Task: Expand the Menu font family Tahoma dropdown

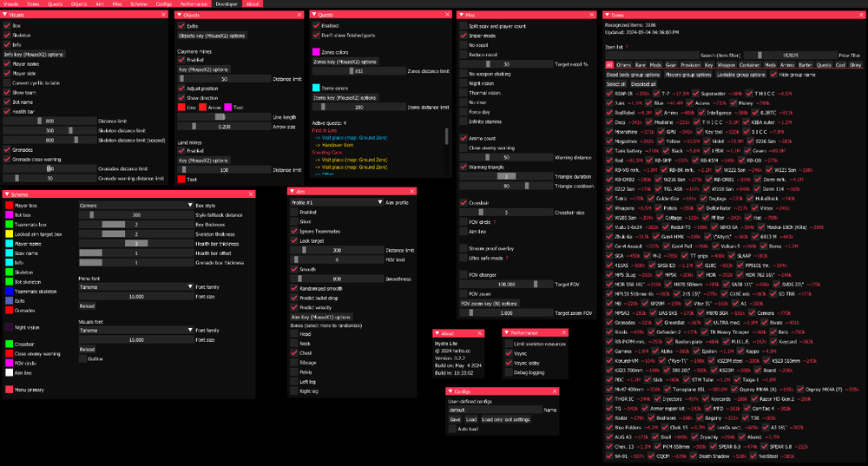Action: pos(130,287)
